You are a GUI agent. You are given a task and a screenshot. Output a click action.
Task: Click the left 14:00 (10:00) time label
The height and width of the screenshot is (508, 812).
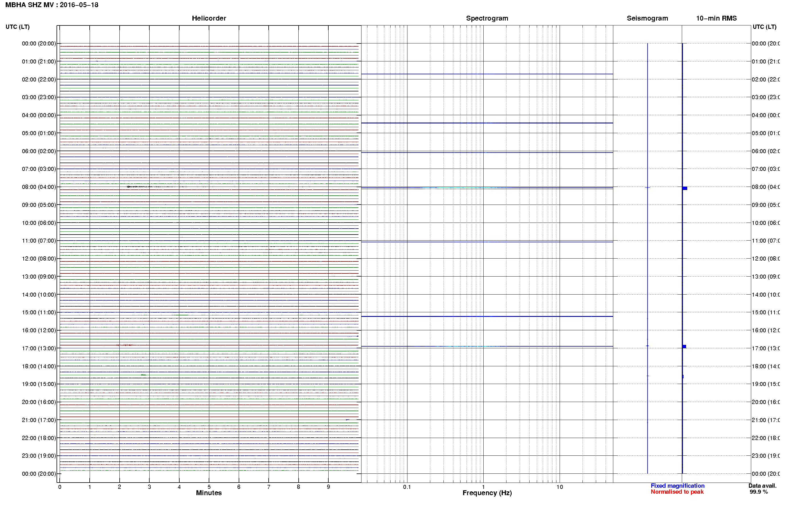click(39, 295)
